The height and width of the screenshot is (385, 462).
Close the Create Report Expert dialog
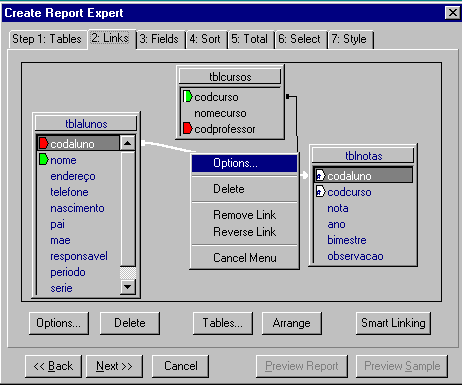452,13
